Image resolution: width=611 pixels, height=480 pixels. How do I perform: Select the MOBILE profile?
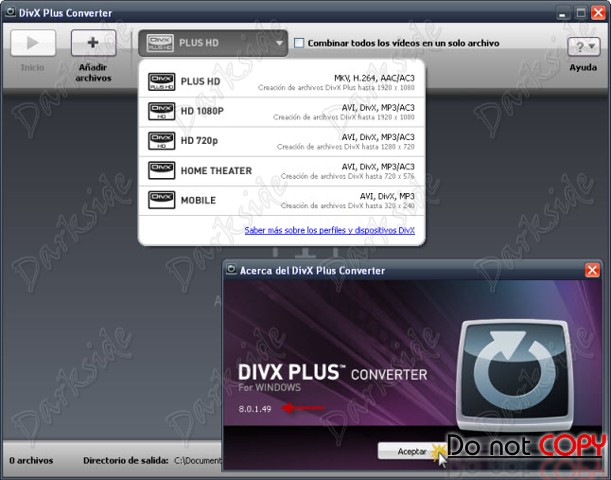tap(281, 201)
